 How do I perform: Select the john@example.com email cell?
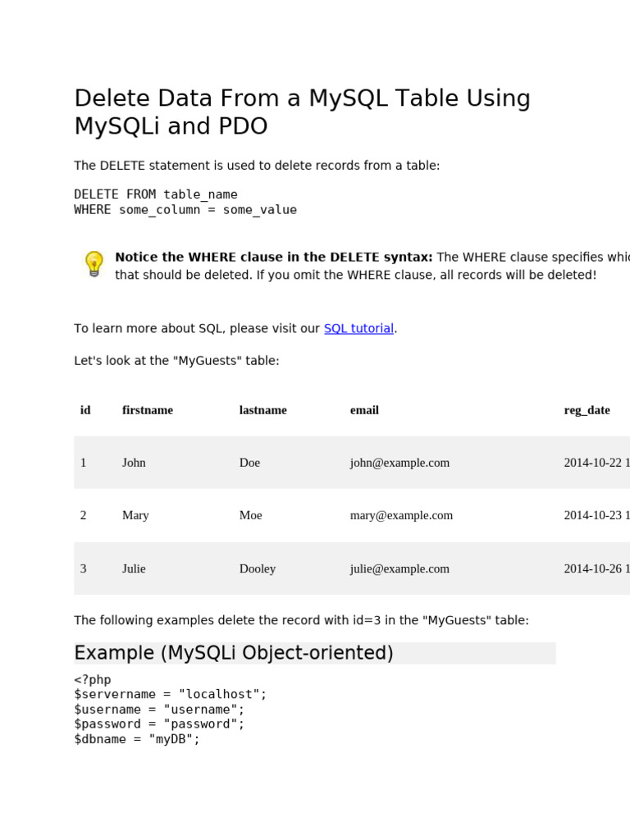[x=399, y=463]
